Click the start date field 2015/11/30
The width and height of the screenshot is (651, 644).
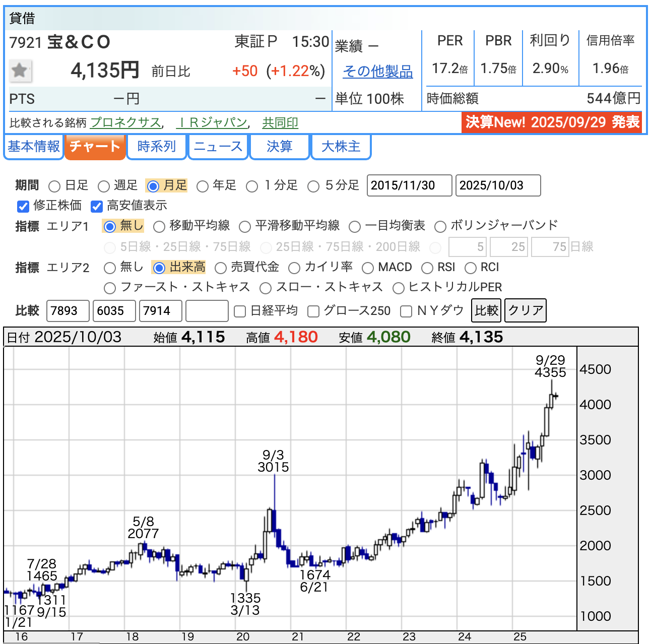click(409, 185)
